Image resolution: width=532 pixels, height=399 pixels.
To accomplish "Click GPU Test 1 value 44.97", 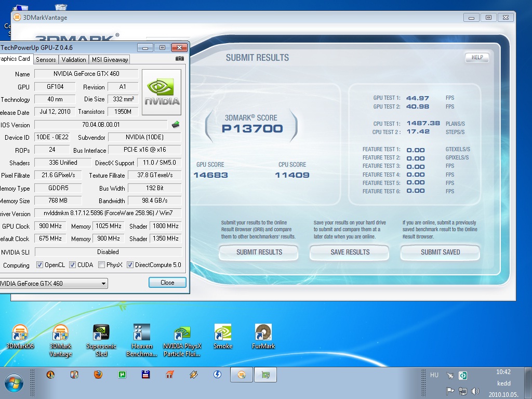I will pyautogui.click(x=418, y=98).
